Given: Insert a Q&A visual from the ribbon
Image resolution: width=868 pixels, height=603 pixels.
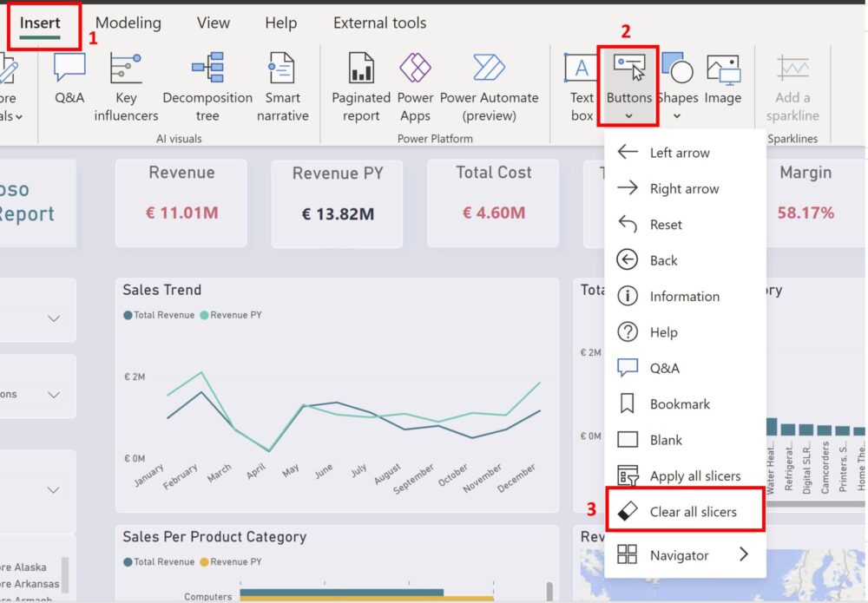Looking at the screenshot, I should coord(69,84).
